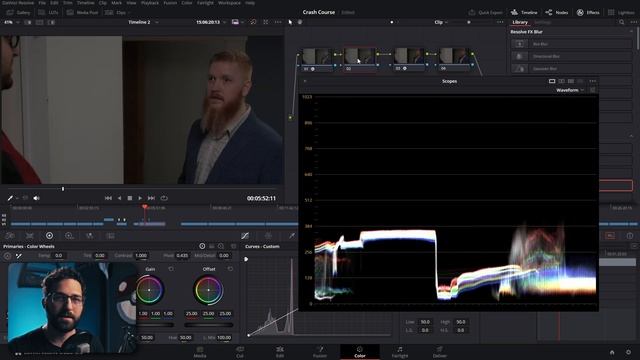Open the Playback menu
Image resolution: width=640 pixels, height=360 pixels.
(150, 3)
